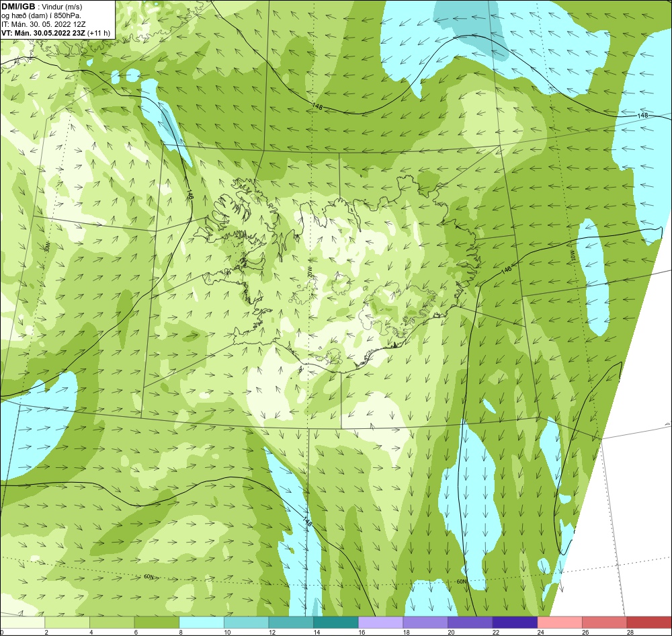Click the pale cream 0–2 m/s legend swatch
This screenshot has height=636, width=672.
pyautogui.click(x=22, y=623)
